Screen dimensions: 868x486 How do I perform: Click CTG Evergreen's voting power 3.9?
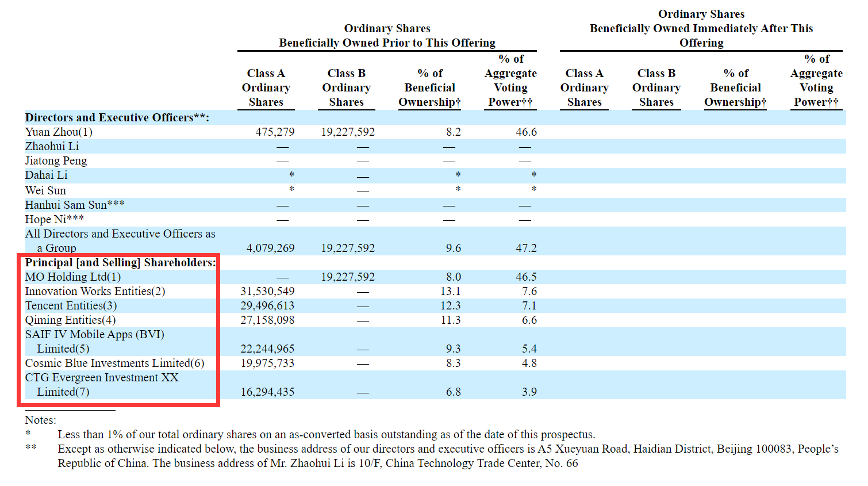(x=529, y=392)
